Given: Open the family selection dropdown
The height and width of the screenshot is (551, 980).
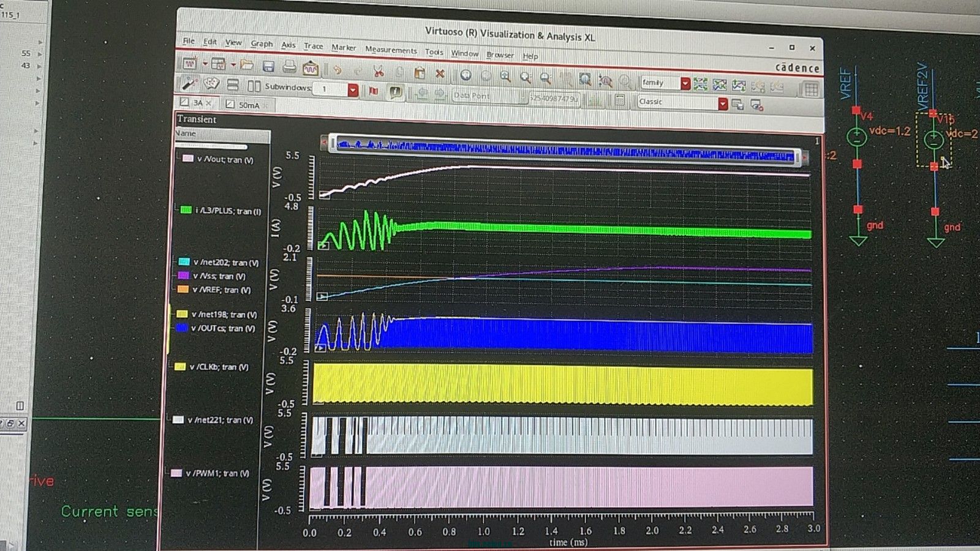Looking at the screenshot, I should 685,83.
